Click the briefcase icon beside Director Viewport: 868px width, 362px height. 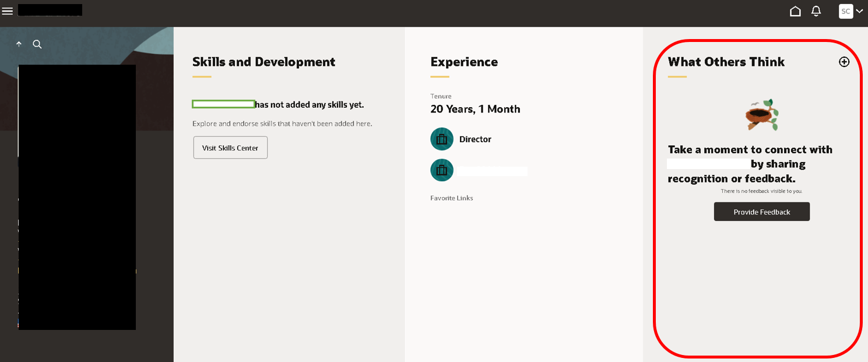tap(442, 139)
